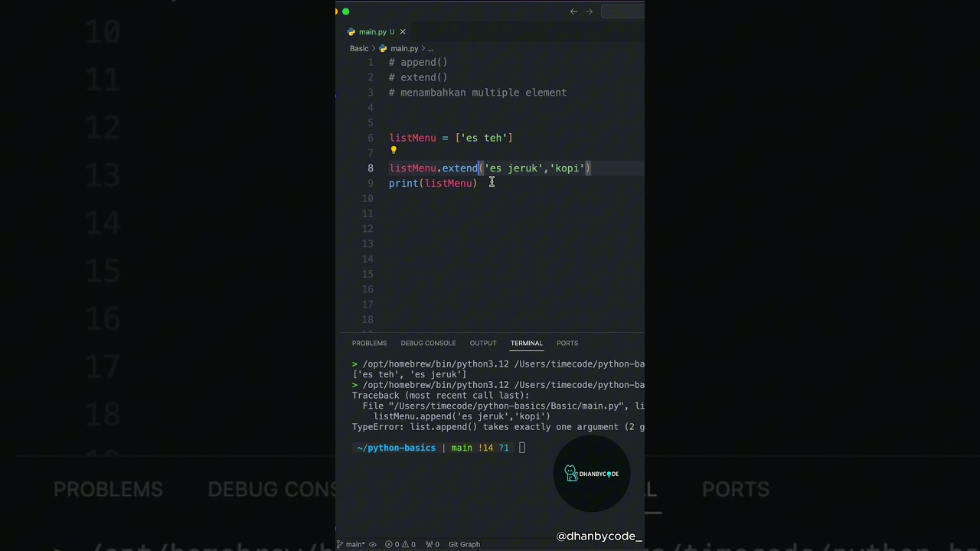The image size is (980, 551).
Task: Click the listMenu = ['es teh'] line
Action: (x=451, y=138)
